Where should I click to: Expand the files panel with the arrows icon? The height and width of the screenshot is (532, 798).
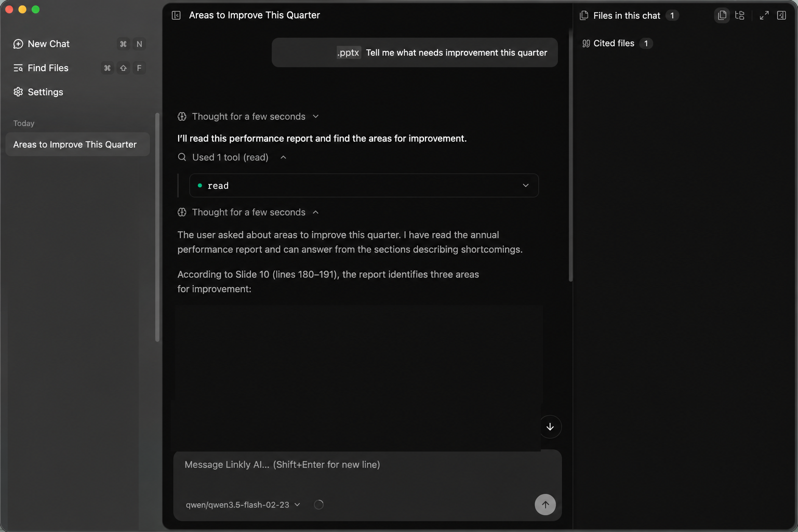(764, 16)
